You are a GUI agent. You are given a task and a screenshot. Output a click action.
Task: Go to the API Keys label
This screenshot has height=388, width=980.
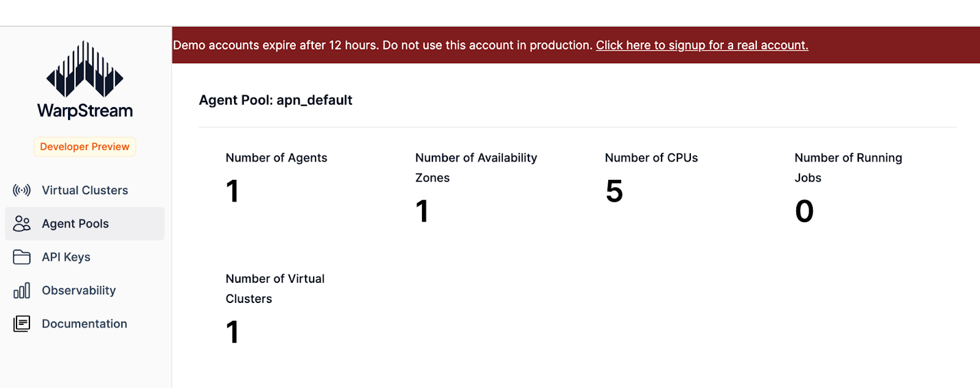(66, 257)
